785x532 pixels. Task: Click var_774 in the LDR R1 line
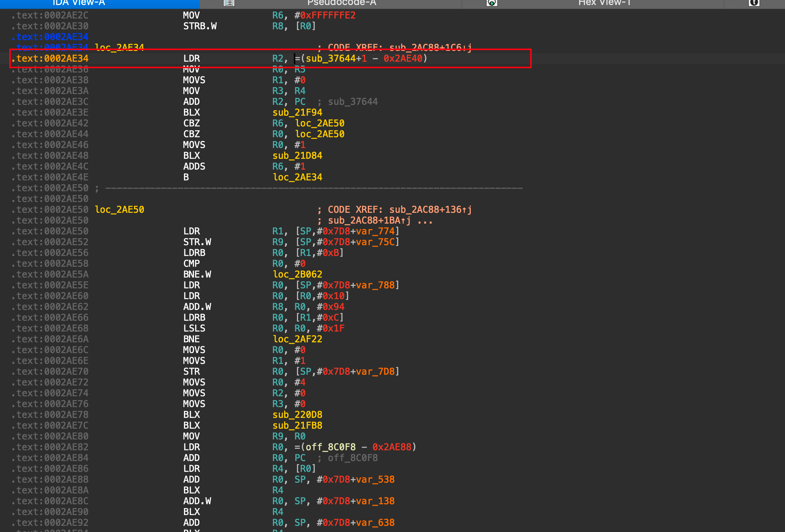click(375, 231)
